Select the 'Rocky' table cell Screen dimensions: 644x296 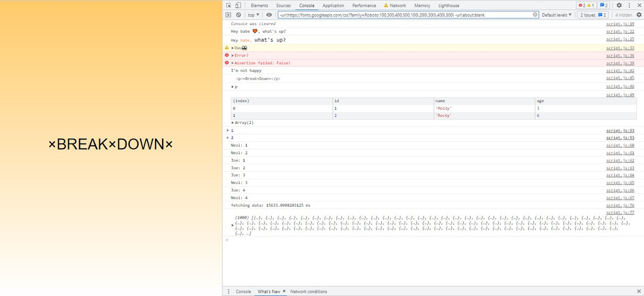point(485,116)
